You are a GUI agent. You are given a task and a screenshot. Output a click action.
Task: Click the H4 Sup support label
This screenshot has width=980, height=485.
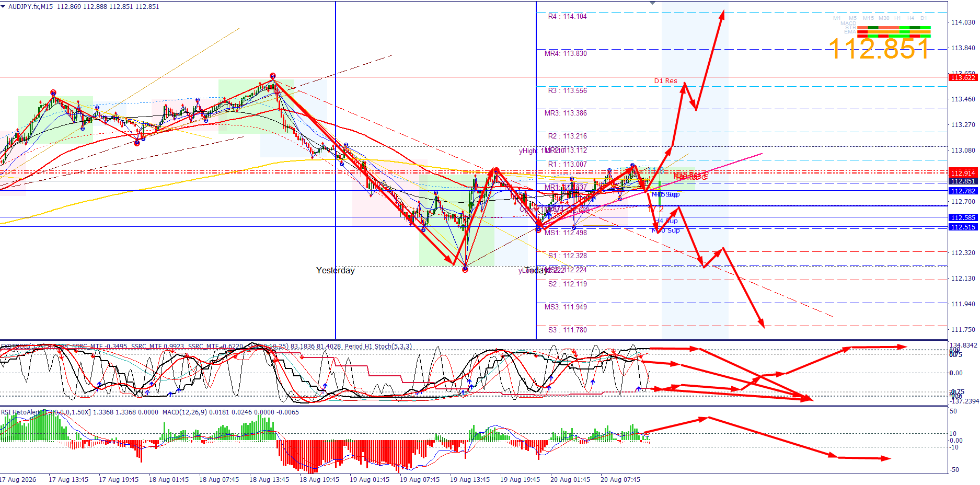click(x=667, y=221)
